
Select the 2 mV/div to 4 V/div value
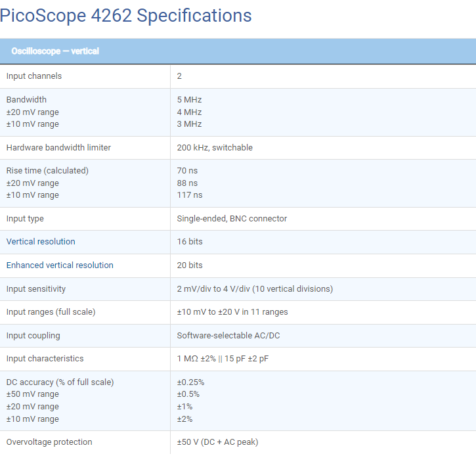click(255, 289)
